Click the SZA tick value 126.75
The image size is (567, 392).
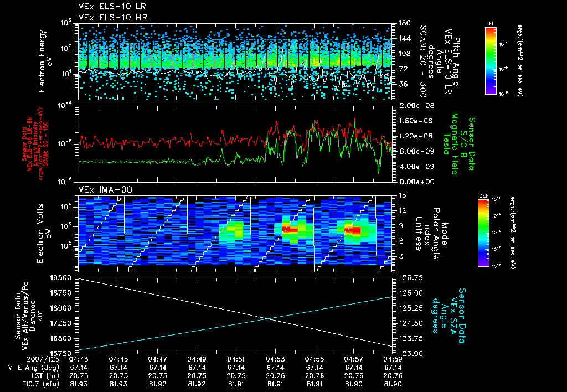coord(411,278)
